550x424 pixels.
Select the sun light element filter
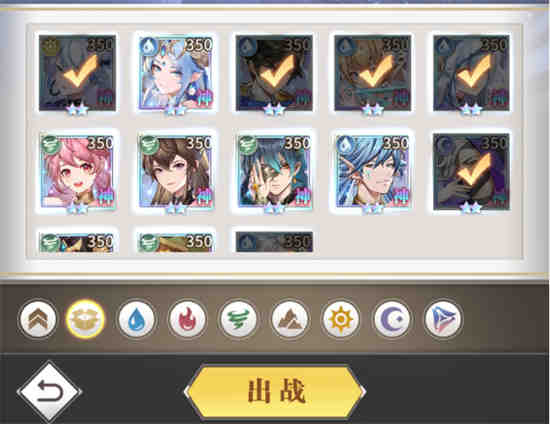341,319
